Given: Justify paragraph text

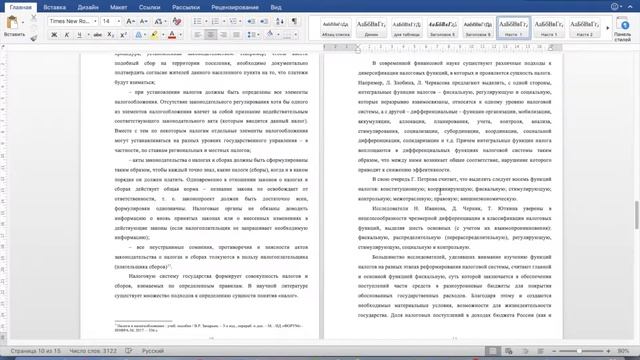Looking at the screenshot, I should (x=236, y=35).
